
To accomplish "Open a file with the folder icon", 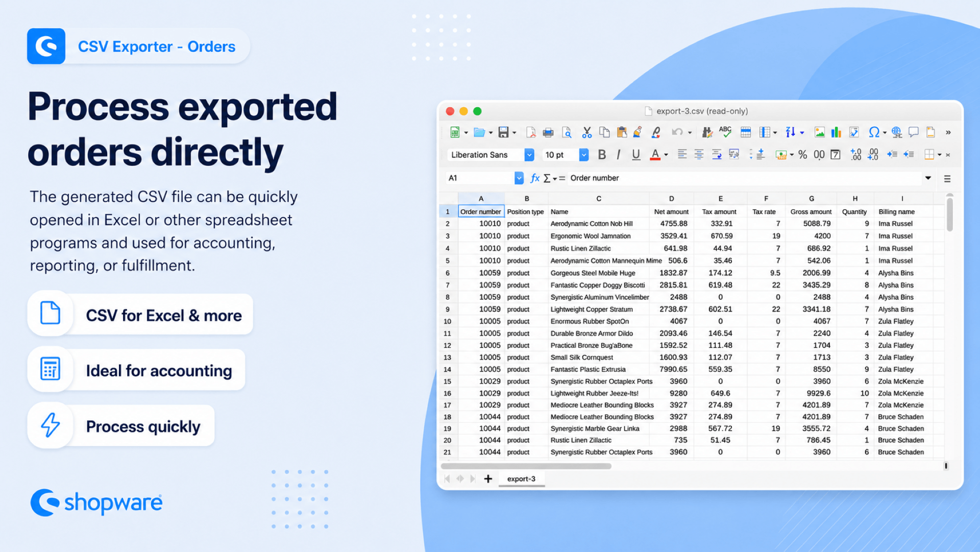I will pyautogui.click(x=479, y=133).
